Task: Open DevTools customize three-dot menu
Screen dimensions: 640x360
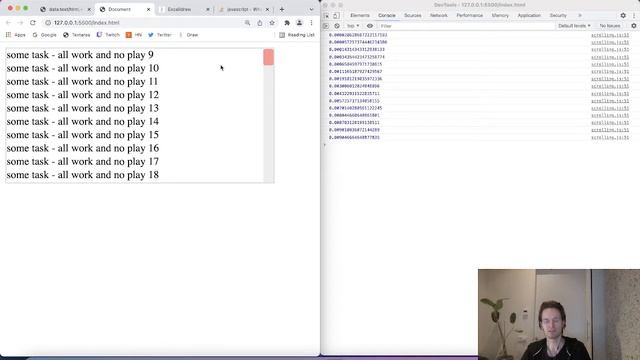Action: tap(634, 16)
